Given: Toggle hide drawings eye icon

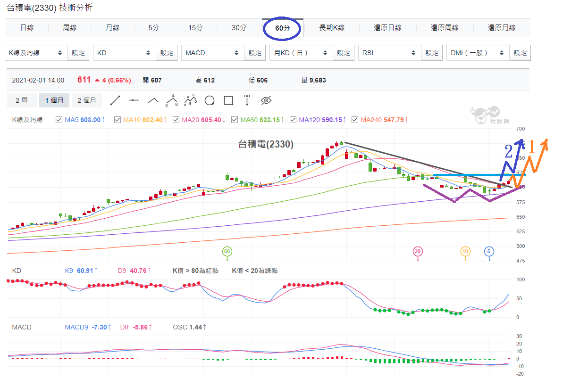Looking at the screenshot, I should click(x=267, y=100).
